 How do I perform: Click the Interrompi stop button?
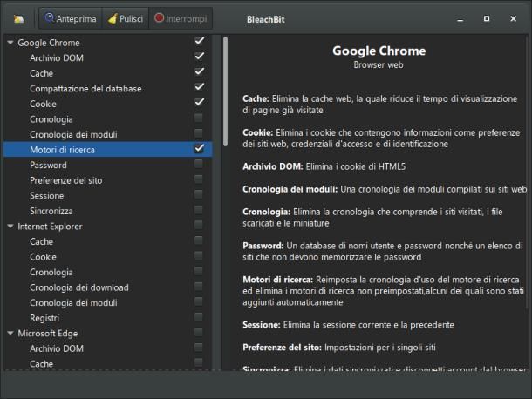[x=181, y=18]
